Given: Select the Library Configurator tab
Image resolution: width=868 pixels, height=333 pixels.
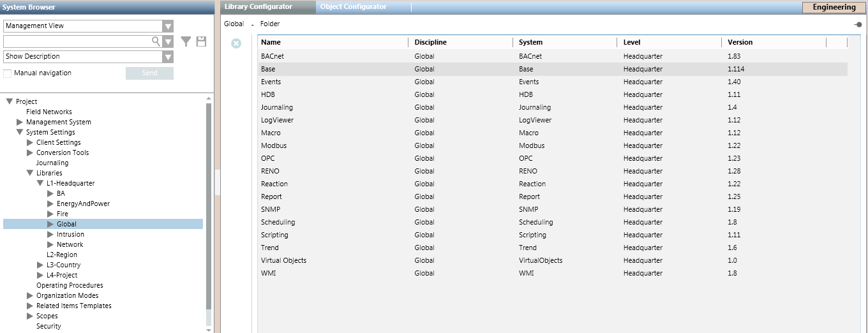Looking at the screenshot, I should (258, 7).
